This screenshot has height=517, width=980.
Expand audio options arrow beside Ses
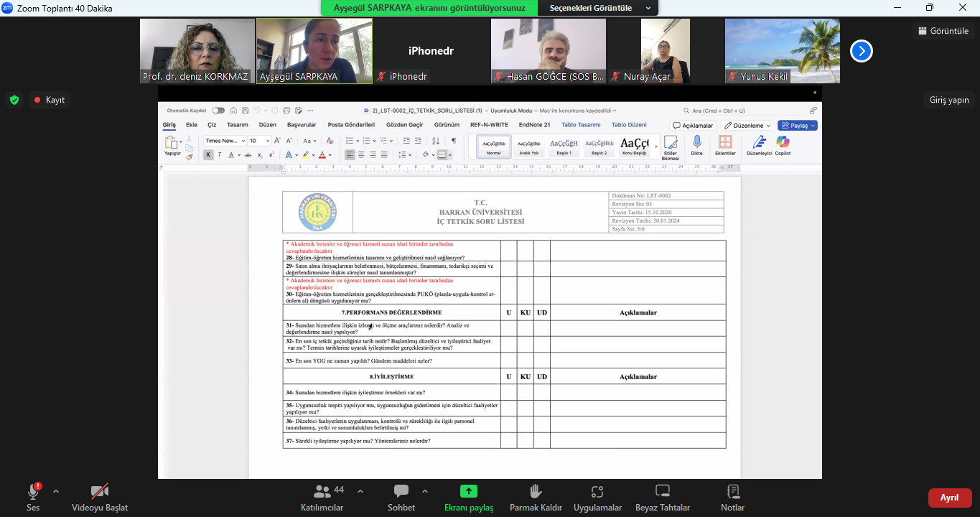[x=56, y=491]
